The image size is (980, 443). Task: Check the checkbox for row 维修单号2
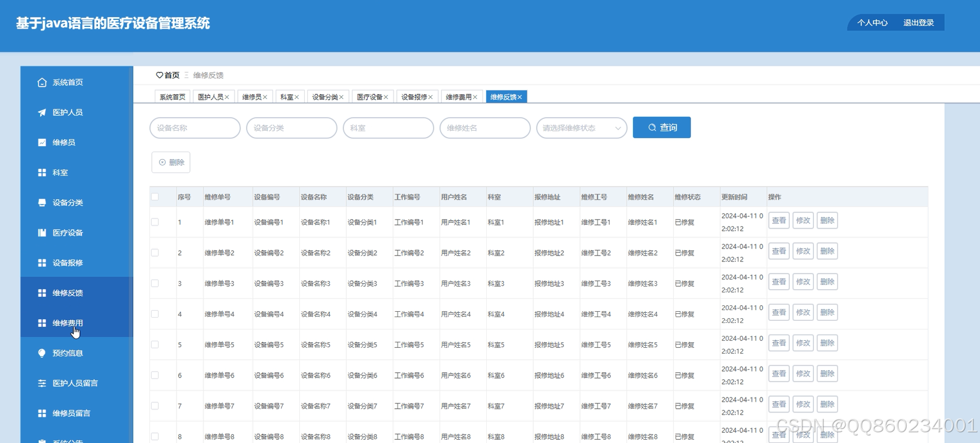tap(155, 252)
